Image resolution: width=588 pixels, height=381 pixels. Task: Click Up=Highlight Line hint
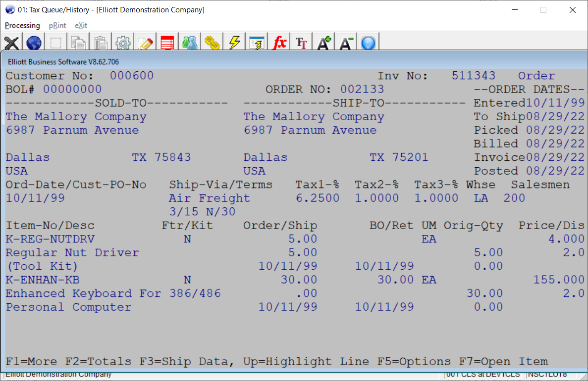pyautogui.click(x=306, y=362)
